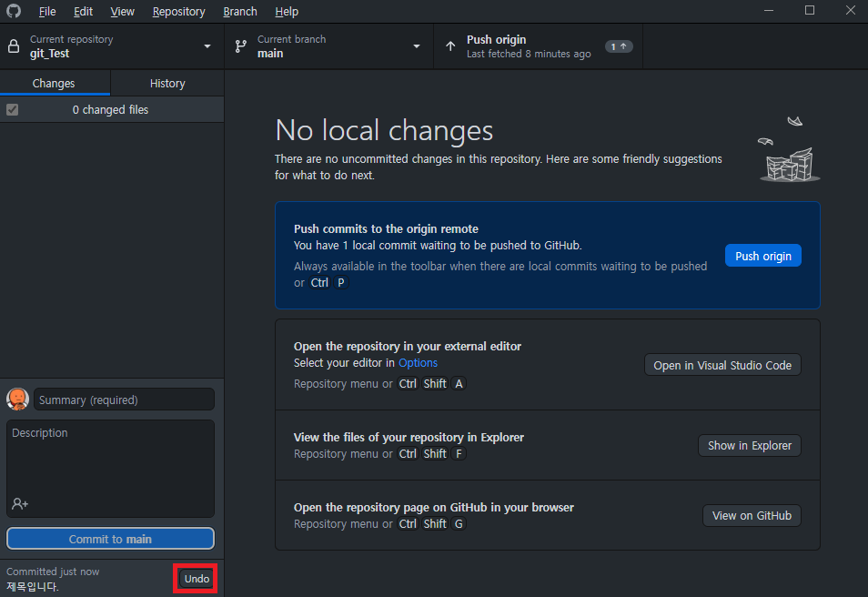Focus the Description text area
The height and width of the screenshot is (597, 868).
pyautogui.click(x=110, y=469)
